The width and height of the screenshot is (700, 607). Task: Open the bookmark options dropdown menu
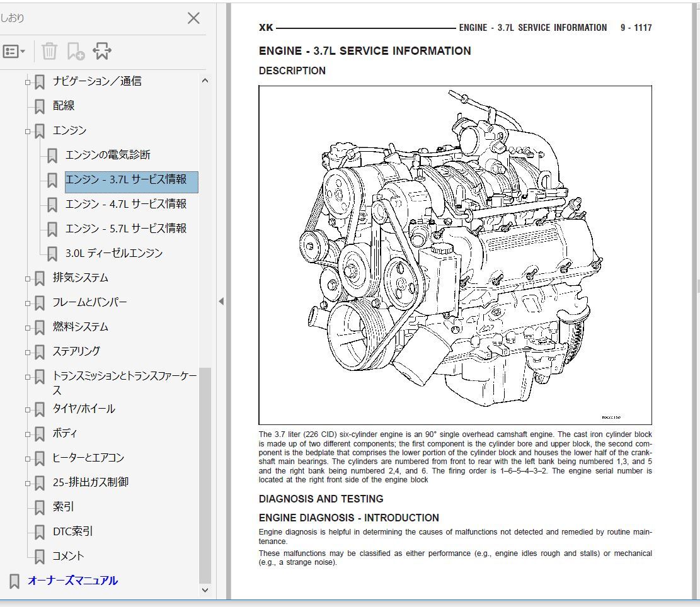point(13,51)
